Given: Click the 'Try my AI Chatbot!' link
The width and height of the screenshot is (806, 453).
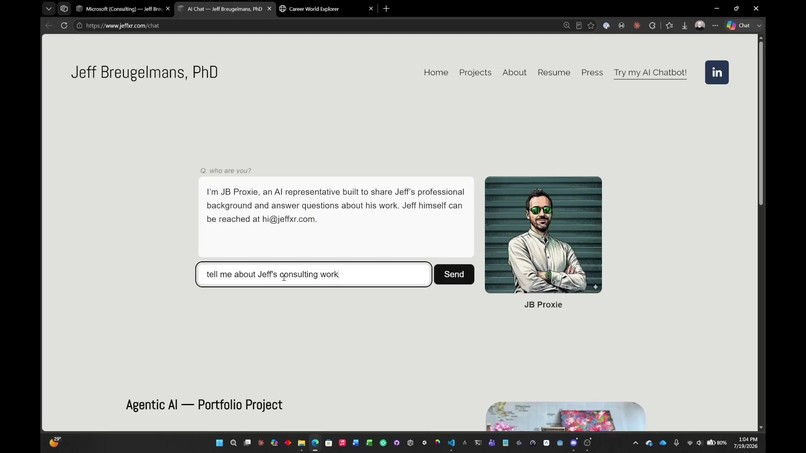Looking at the screenshot, I should [x=650, y=73].
